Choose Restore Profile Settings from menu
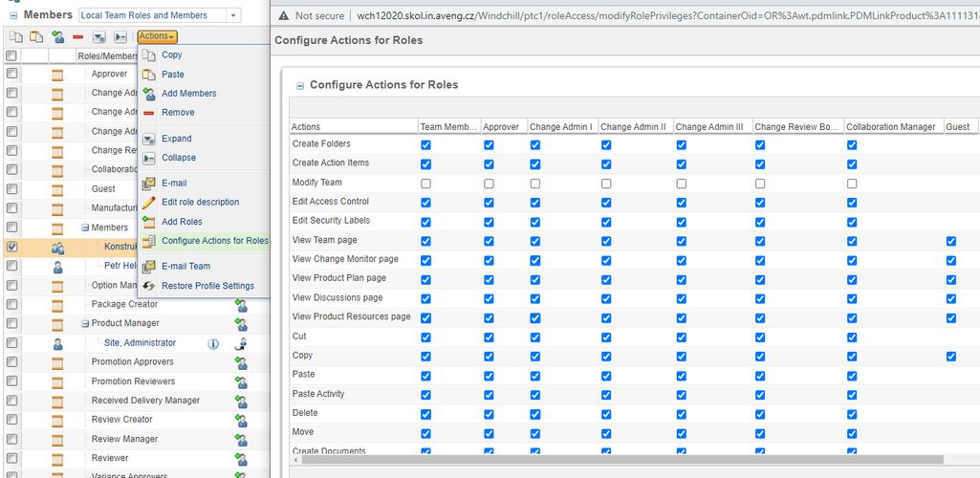 pyautogui.click(x=207, y=286)
